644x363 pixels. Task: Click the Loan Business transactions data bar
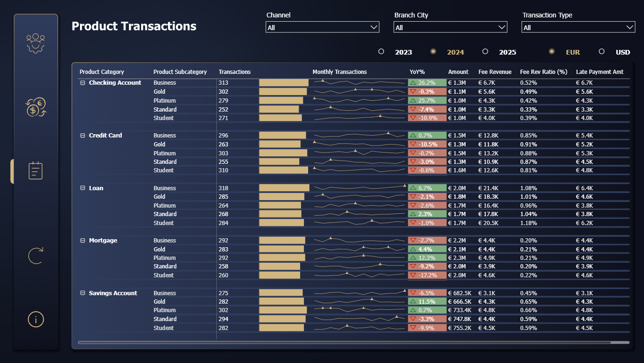(x=284, y=188)
